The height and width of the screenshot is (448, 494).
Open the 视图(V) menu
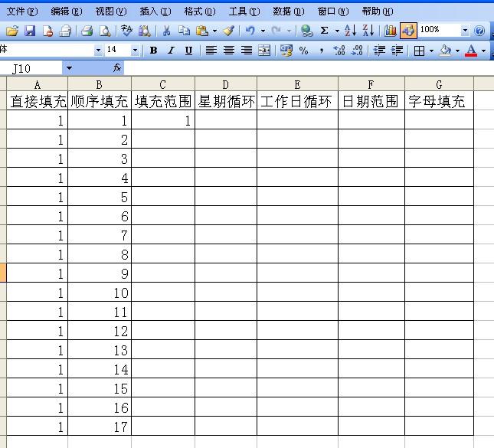coord(111,11)
